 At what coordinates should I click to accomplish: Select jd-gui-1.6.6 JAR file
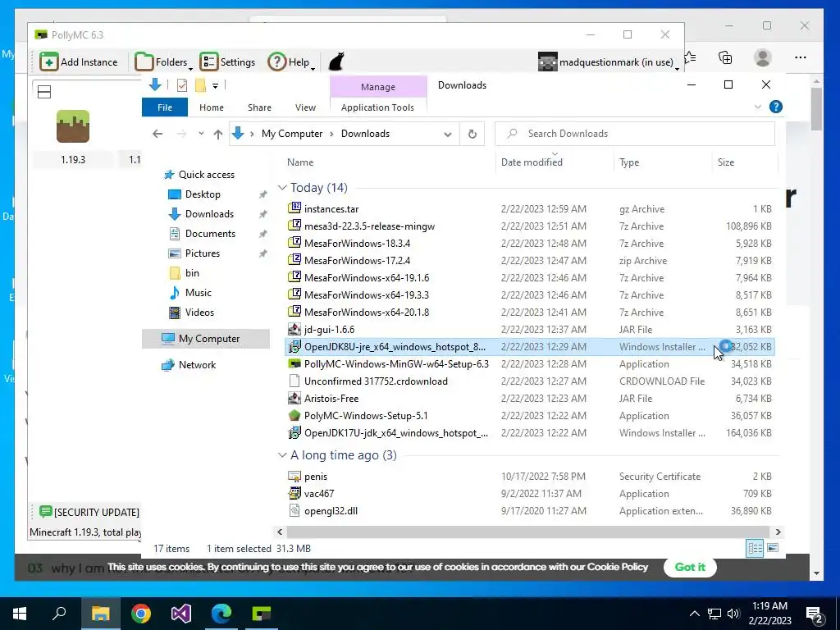point(329,330)
